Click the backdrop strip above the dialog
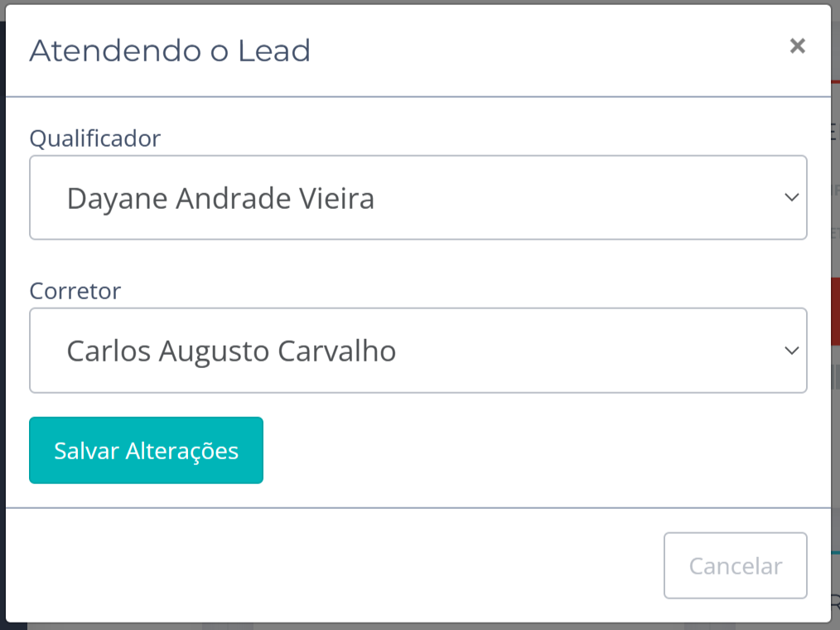The width and height of the screenshot is (840, 630). click(x=414, y=2)
